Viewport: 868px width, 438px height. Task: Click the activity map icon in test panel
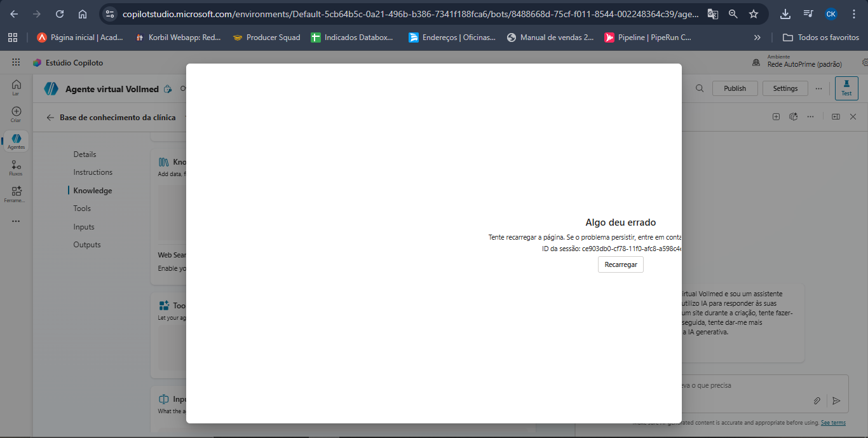pyautogui.click(x=793, y=117)
